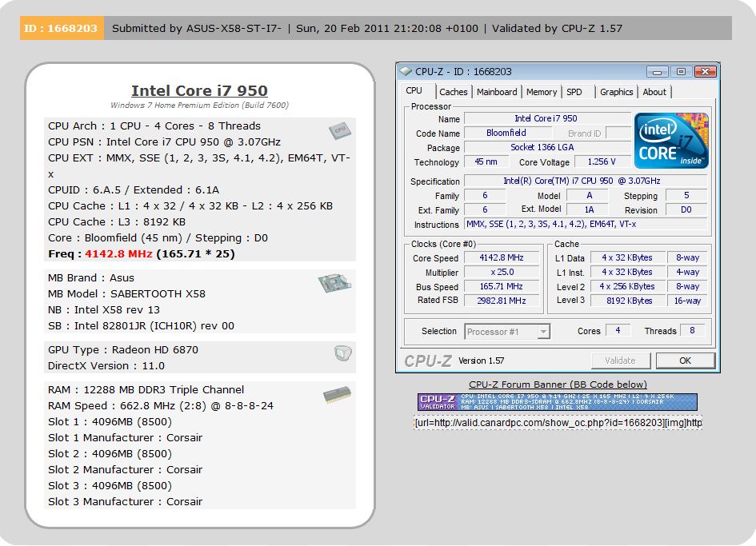Open the Mainboard tab
756x546 pixels.
tap(497, 92)
